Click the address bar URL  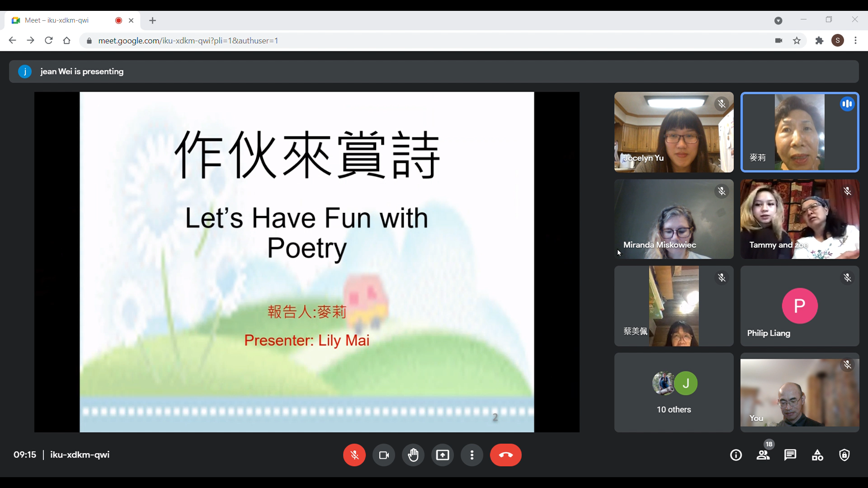[x=188, y=41]
